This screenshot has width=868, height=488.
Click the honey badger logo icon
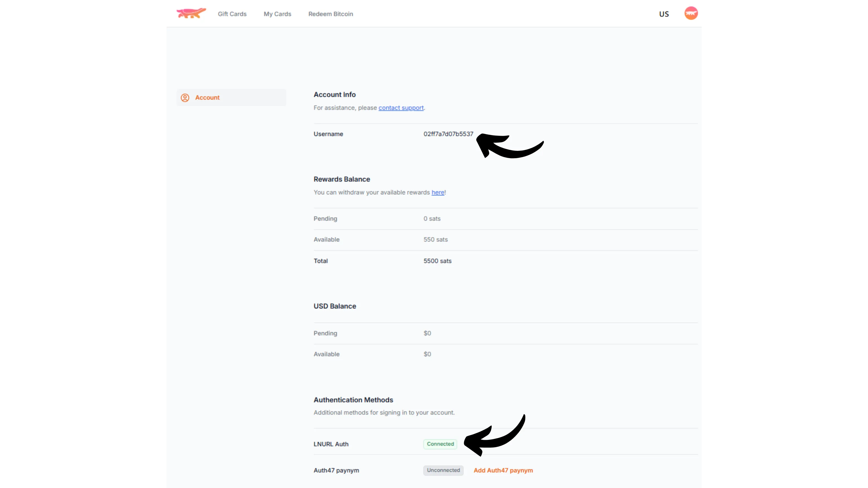tap(191, 13)
